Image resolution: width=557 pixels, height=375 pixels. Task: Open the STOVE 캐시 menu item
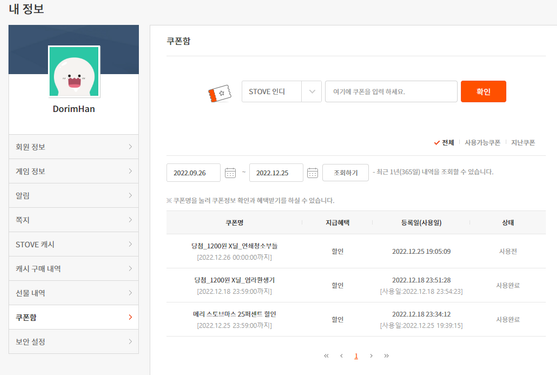74,244
